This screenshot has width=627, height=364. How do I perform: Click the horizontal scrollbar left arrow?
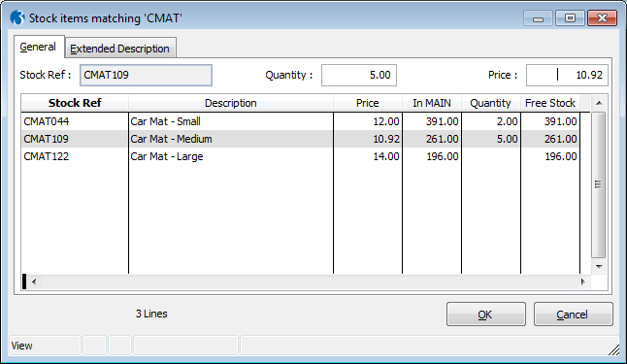click(x=34, y=281)
